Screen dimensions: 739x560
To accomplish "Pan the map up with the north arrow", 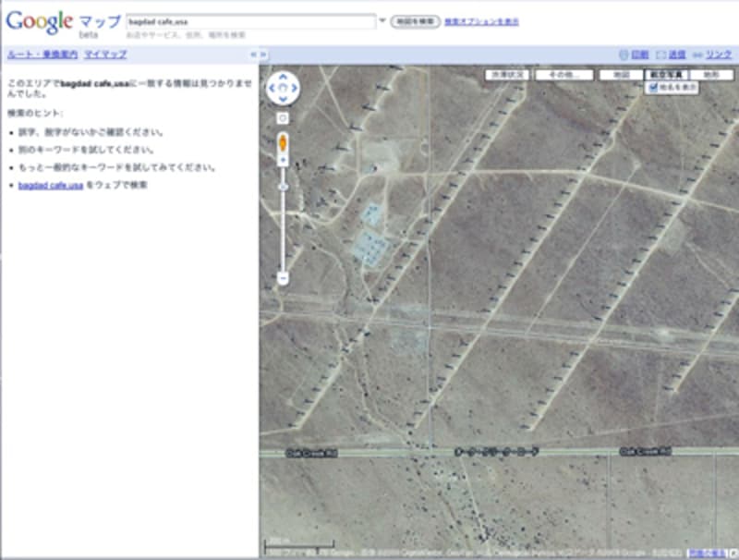I will (x=283, y=78).
